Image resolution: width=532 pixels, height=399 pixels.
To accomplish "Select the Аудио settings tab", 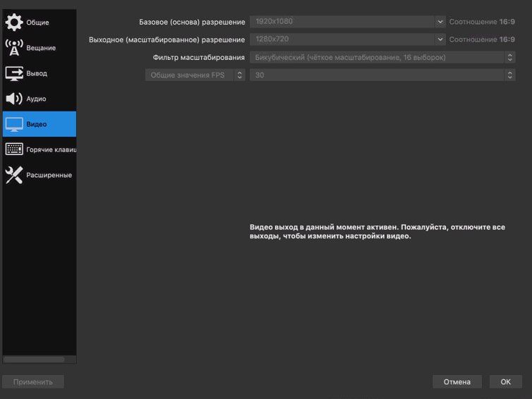I will [40, 99].
